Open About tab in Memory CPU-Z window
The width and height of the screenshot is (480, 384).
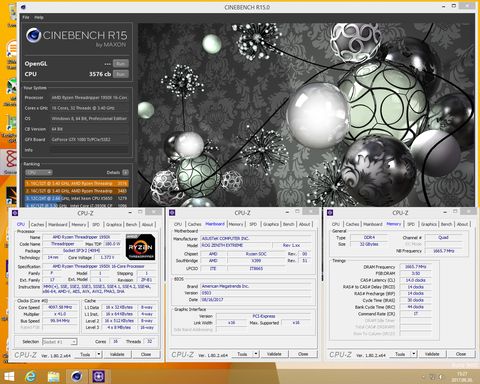pyautogui.click(x=462, y=224)
